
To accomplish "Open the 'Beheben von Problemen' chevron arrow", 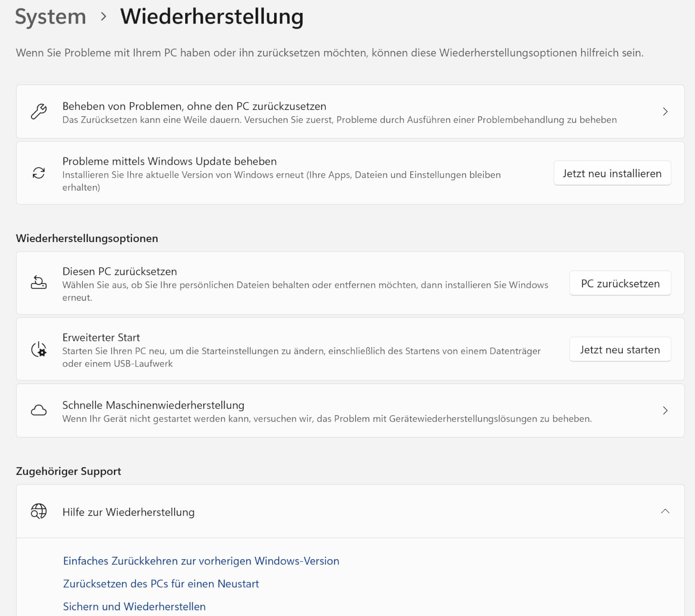I will pyautogui.click(x=665, y=112).
